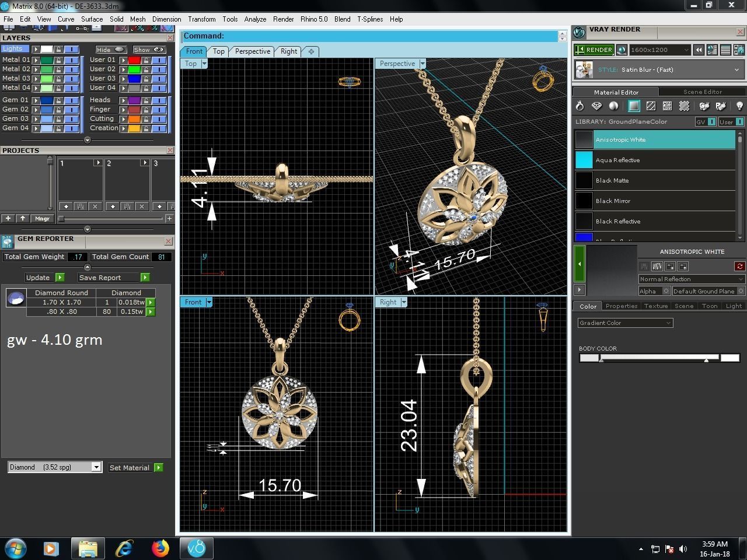Image resolution: width=747 pixels, height=560 pixels.
Task: Select the ring metal material icon
Action: 580,106
